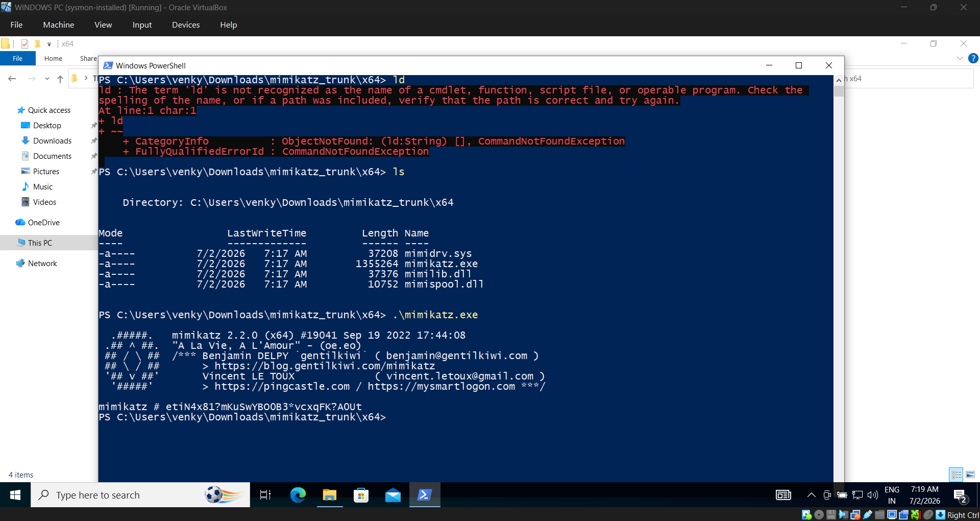Go up one folder level in Explorer
The height and width of the screenshot is (521, 980).
tap(60, 79)
